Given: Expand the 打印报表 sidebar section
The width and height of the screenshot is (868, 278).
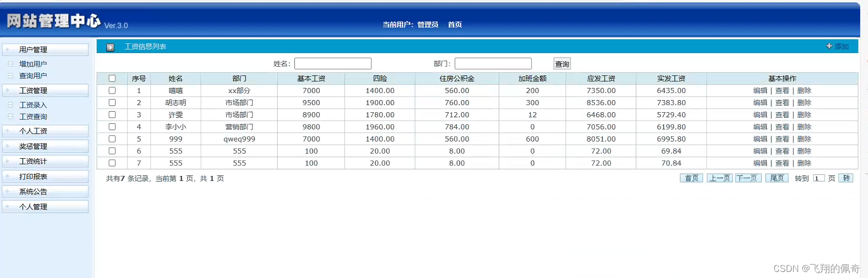Looking at the screenshot, I should pos(46,176).
